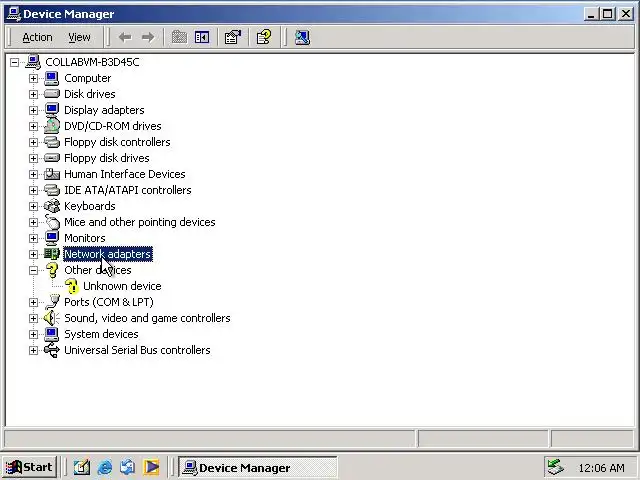Collapse the COLLABVM-B3D45C root node
640x480 pixels.
pyautogui.click(x=15, y=62)
